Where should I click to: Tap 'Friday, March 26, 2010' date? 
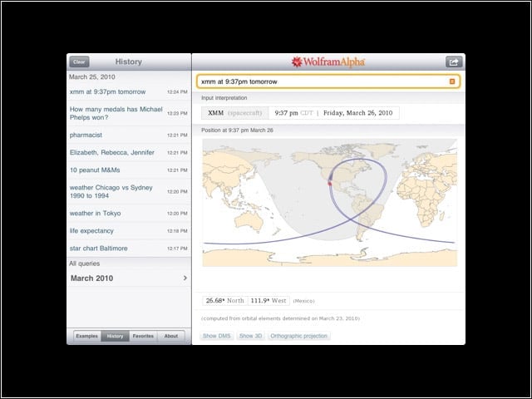[x=358, y=113]
